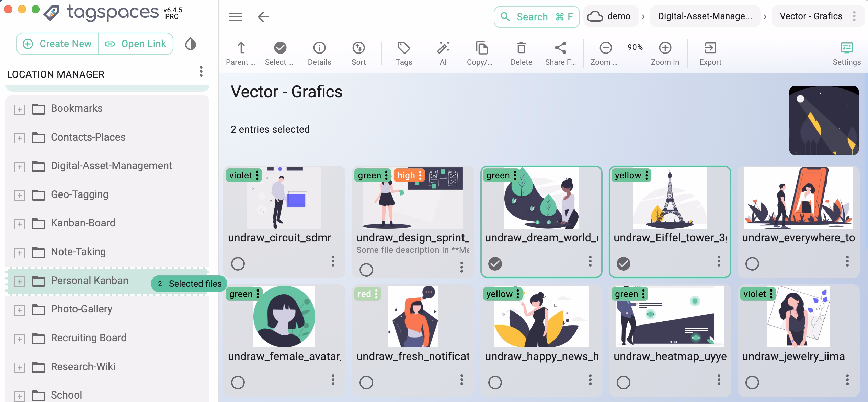Delete the selected entries
The image size is (868, 402).
pyautogui.click(x=521, y=52)
